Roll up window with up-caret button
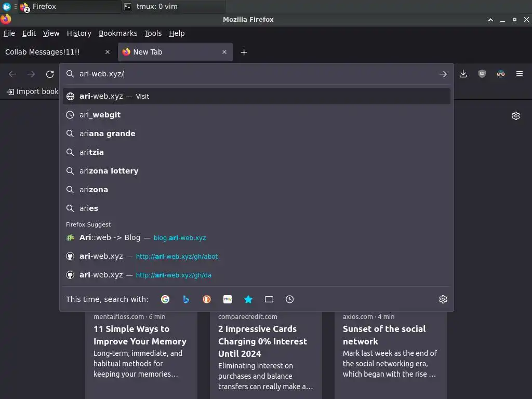Image resolution: width=532 pixels, height=399 pixels. coord(490,20)
